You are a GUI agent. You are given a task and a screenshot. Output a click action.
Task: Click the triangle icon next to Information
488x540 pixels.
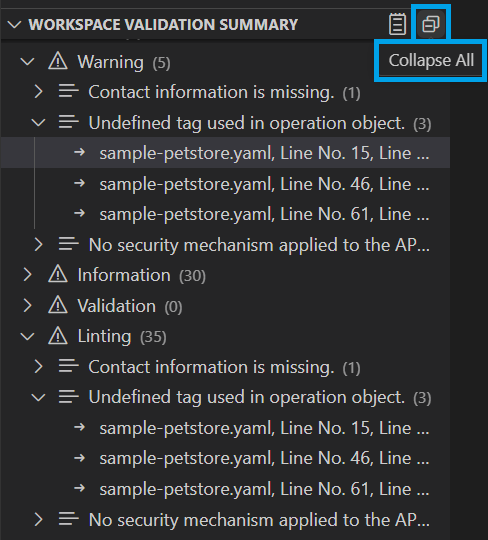coord(58,274)
